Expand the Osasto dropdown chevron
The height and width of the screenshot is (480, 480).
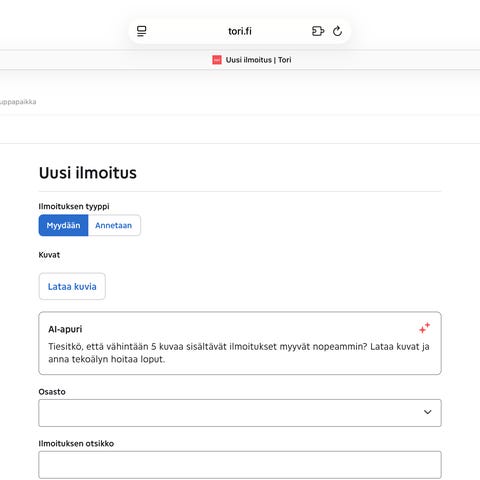pos(428,412)
